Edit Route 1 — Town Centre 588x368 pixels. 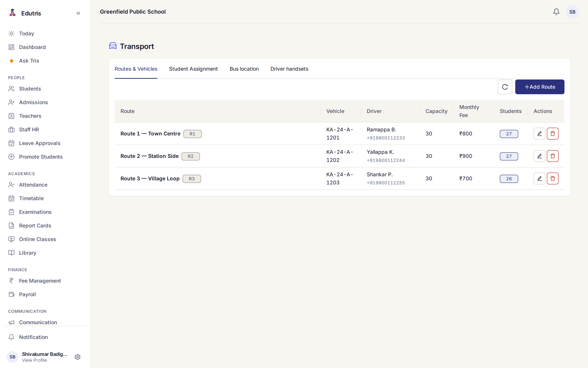pyautogui.click(x=539, y=134)
